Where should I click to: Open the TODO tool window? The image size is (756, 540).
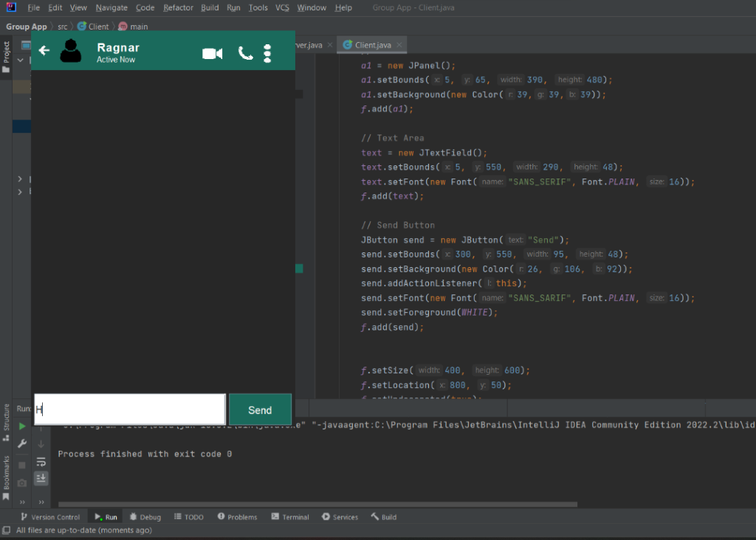pos(189,517)
